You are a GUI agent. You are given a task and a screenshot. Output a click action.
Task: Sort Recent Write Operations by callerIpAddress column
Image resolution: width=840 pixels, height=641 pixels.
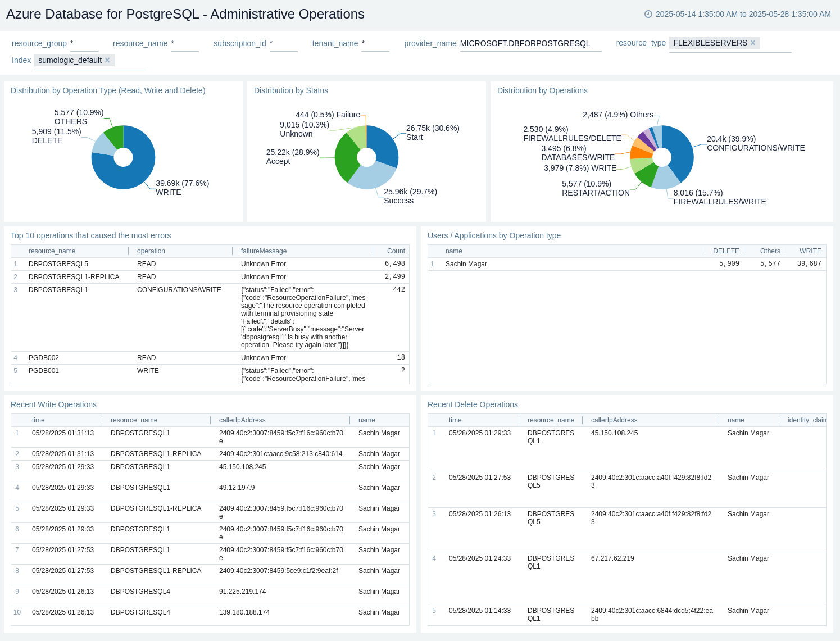tap(242, 420)
